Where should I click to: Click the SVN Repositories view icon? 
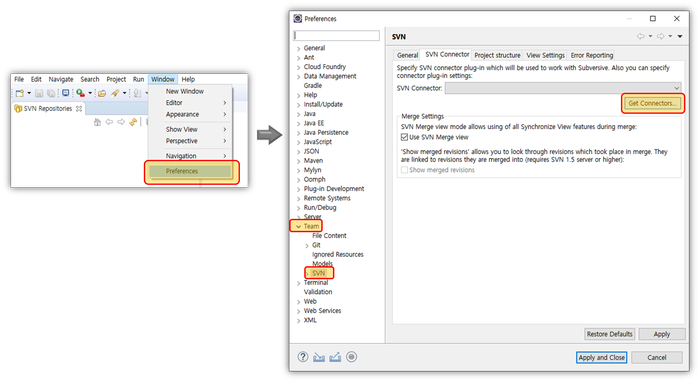(18, 108)
